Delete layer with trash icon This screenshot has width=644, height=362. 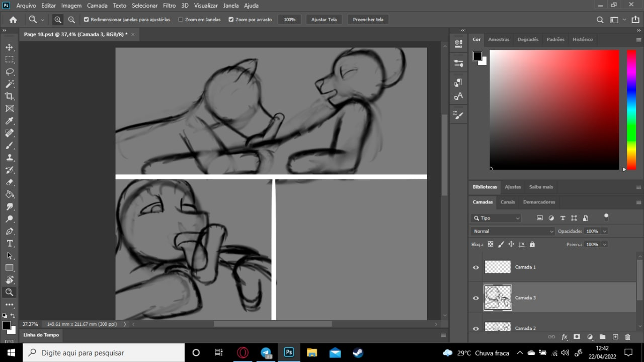[627, 337]
